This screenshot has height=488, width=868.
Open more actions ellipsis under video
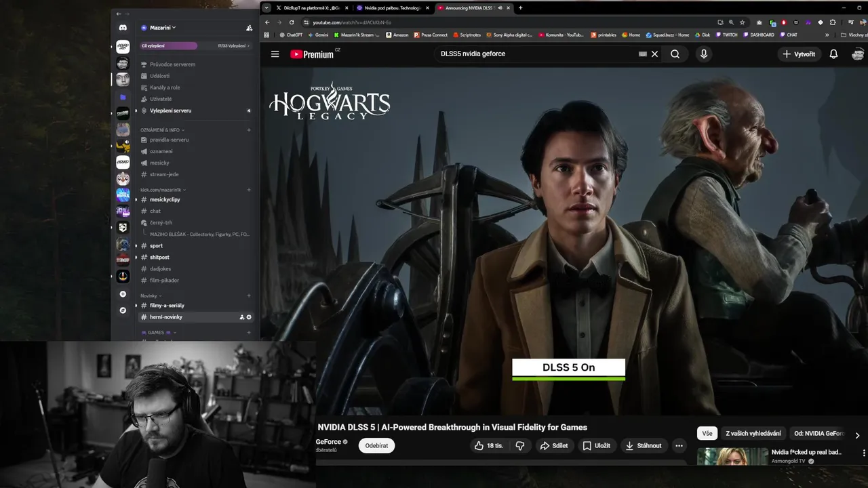[x=679, y=445]
